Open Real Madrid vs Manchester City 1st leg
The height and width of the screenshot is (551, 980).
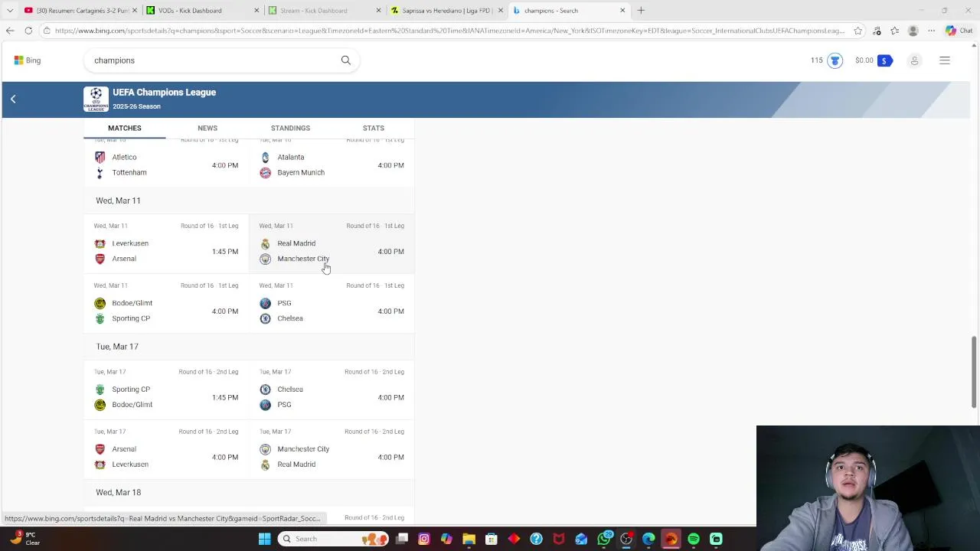332,243
